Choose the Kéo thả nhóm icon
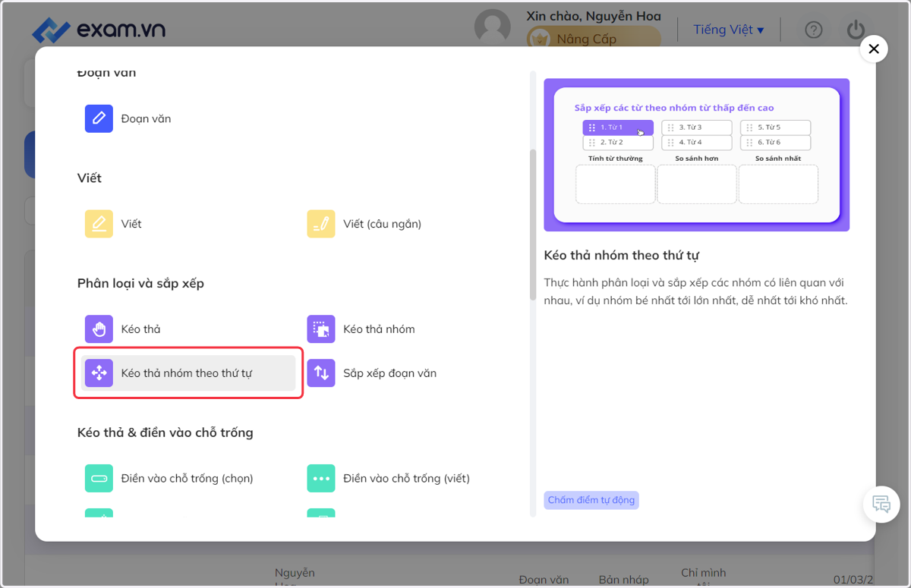This screenshot has width=911, height=588. (x=321, y=329)
